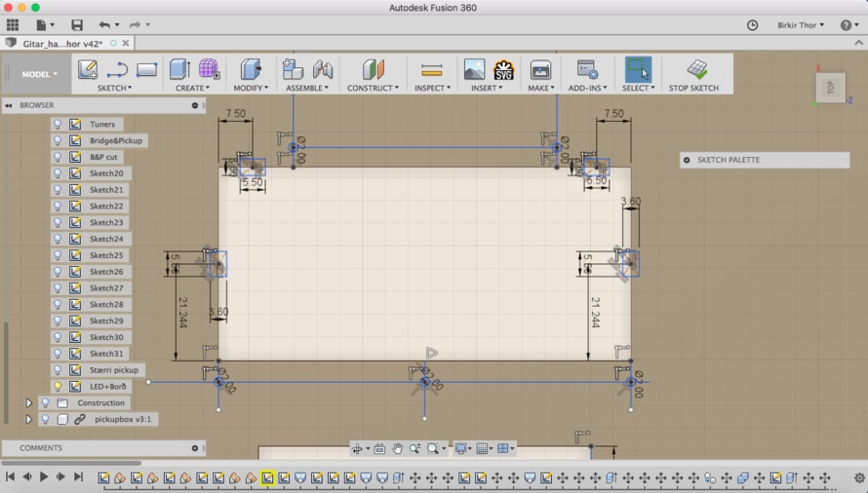Screen dimensions: 868x493
Task: Toggle visibility of Stærri pickup sketch
Action: [x=57, y=370]
